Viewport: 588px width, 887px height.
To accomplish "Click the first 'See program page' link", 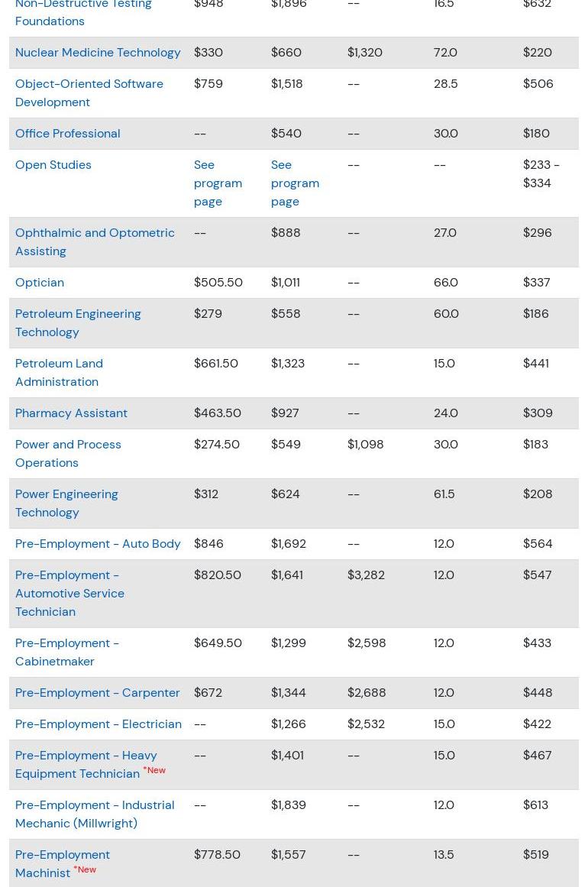I will tap(218, 183).
